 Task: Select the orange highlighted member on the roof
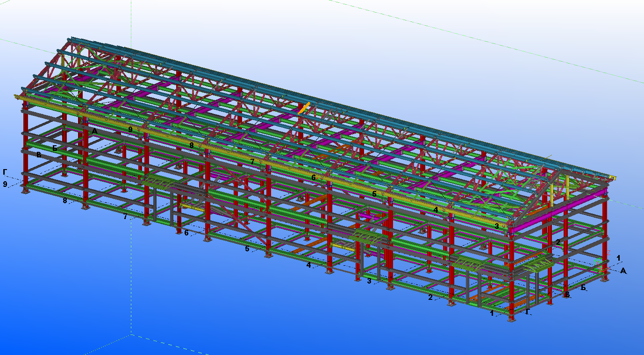pyautogui.click(x=304, y=108)
